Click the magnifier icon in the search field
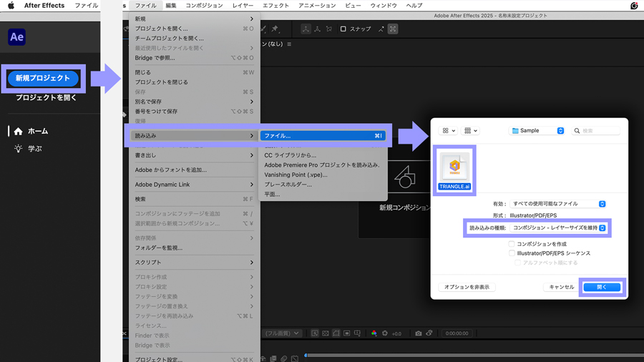644x362 pixels. [577, 131]
